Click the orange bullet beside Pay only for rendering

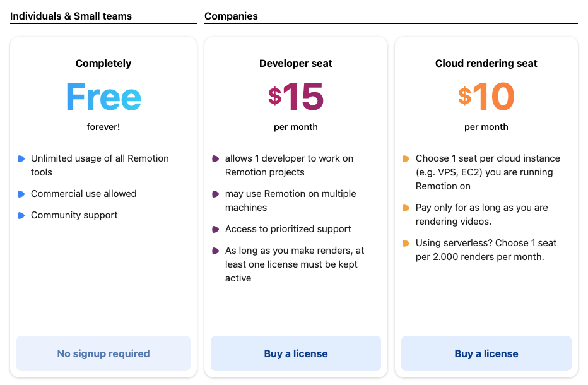coord(406,208)
